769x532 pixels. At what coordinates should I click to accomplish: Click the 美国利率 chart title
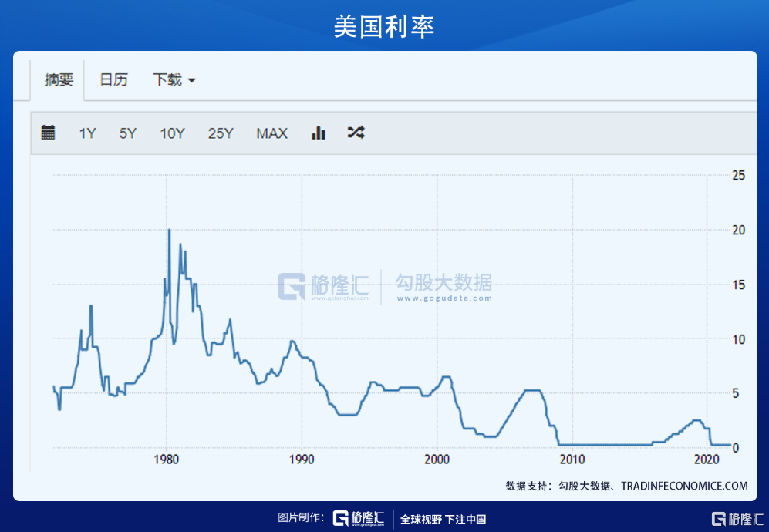pos(384,26)
